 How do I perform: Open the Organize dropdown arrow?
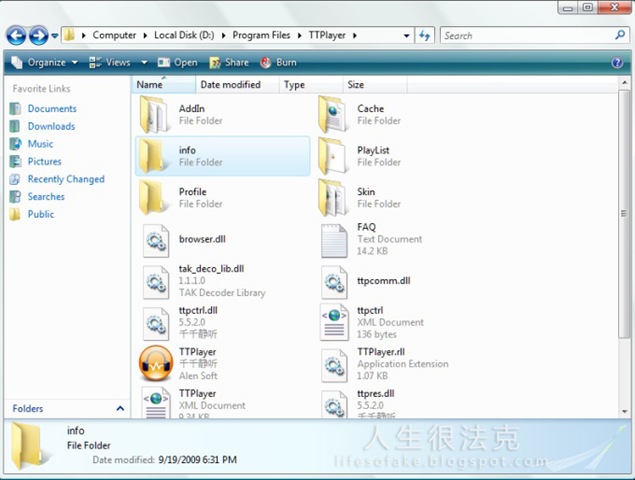[75, 63]
